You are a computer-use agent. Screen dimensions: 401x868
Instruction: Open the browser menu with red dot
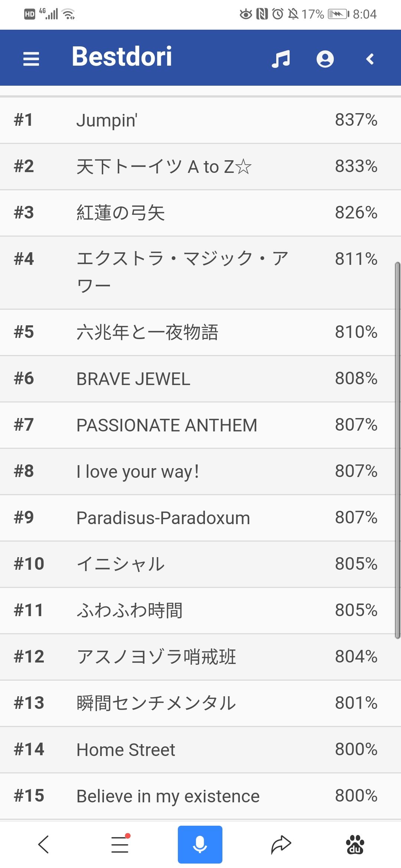(120, 844)
